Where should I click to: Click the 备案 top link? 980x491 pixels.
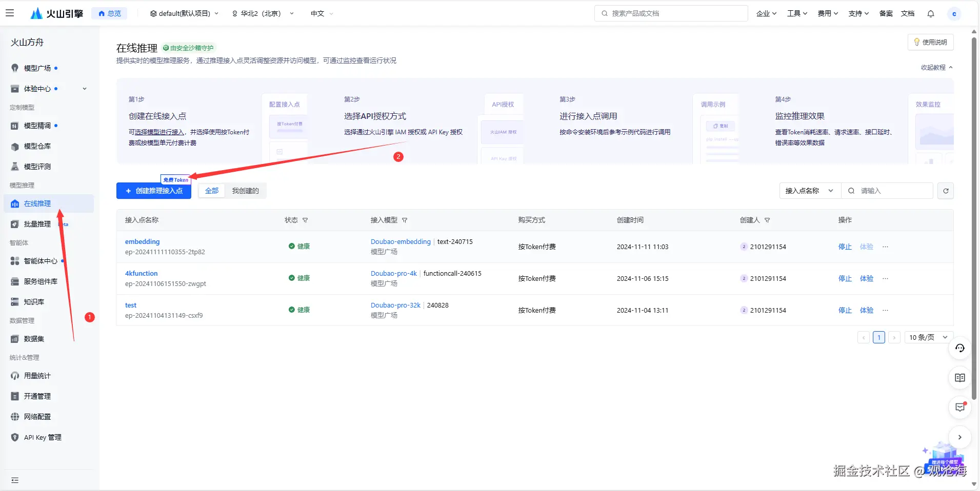click(886, 14)
